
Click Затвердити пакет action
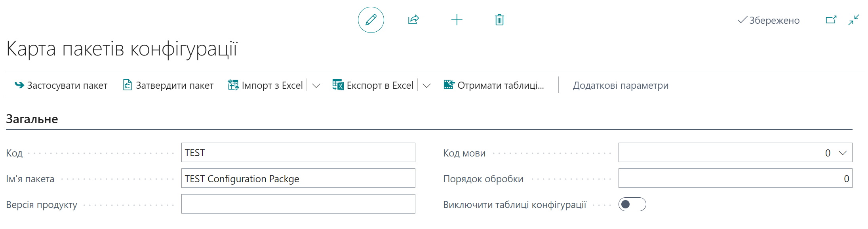[168, 85]
